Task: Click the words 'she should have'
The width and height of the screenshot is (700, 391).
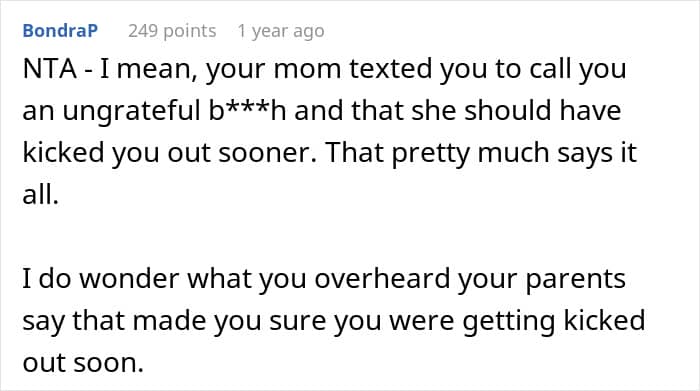Action: [516, 111]
